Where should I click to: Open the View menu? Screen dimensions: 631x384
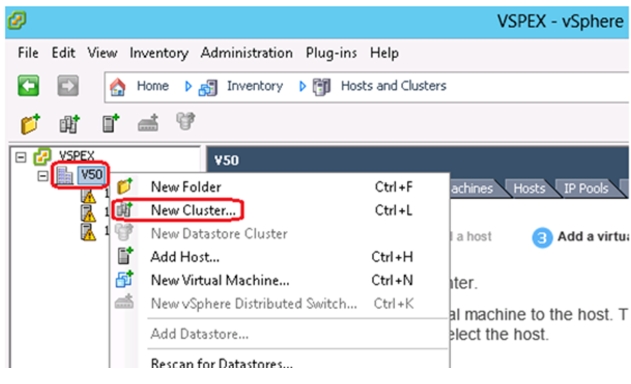click(x=102, y=53)
